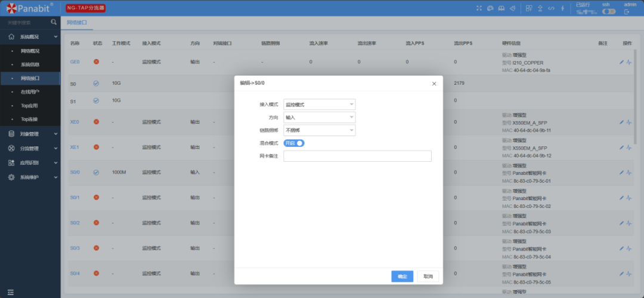Screen dimensions: 644x298
Task: Open the traffic chart icon for S0/1
Action: click(629, 198)
